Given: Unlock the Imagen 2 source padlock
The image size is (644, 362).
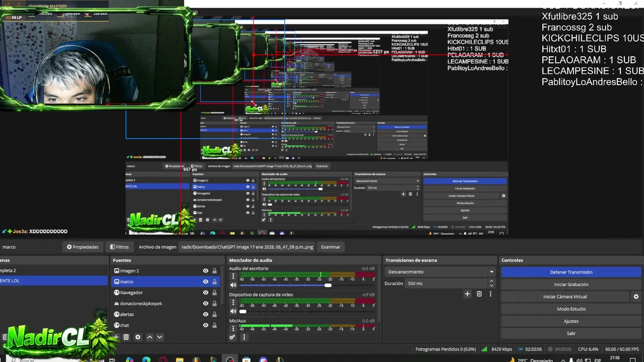Looking at the screenshot, I should click(x=214, y=270).
